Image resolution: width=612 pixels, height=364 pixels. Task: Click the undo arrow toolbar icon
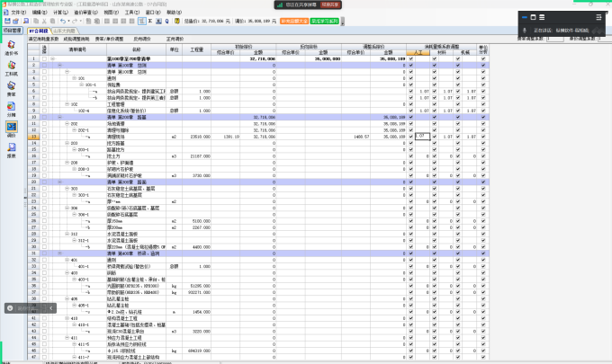click(63, 21)
